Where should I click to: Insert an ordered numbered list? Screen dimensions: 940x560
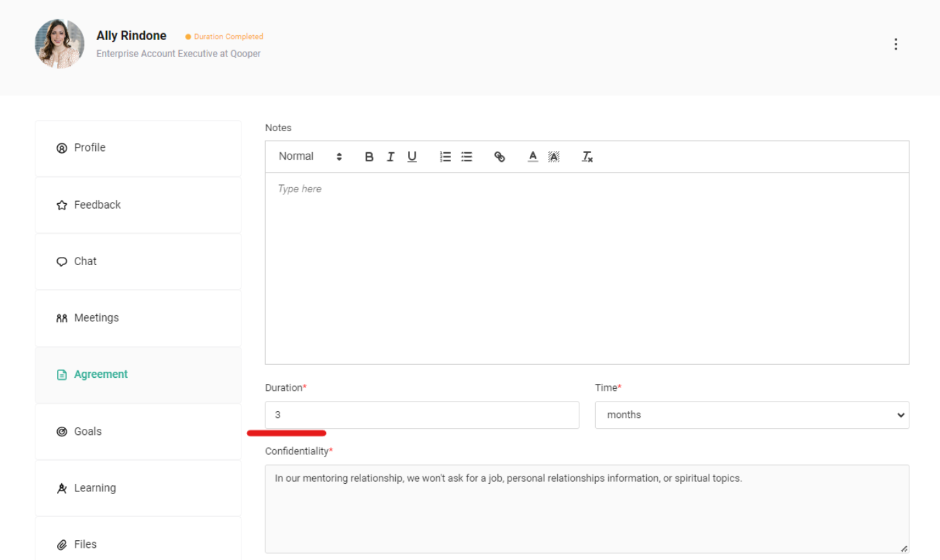446,157
